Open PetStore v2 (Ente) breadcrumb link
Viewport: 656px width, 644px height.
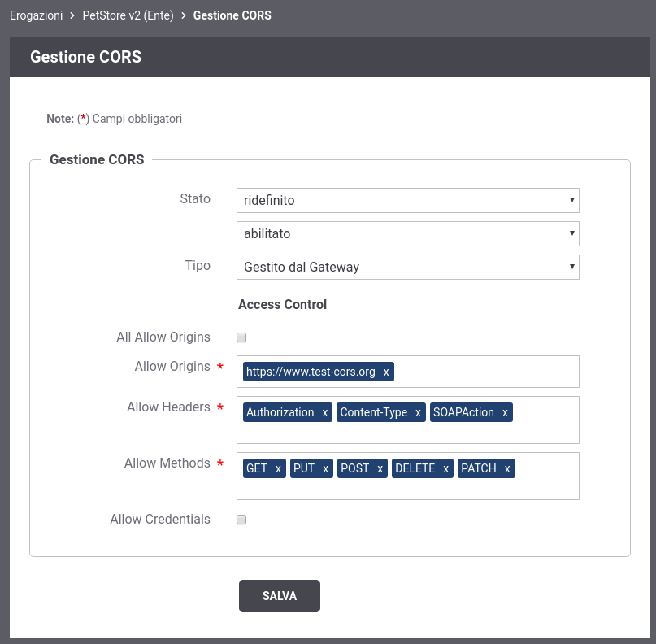pyautogui.click(x=128, y=15)
